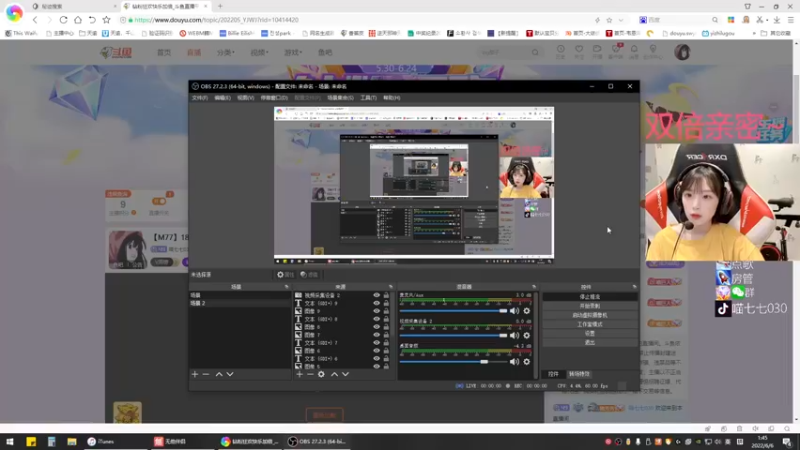This screenshot has width=800, height=450.
Task: Add a new source with the plus icon
Action: point(299,374)
